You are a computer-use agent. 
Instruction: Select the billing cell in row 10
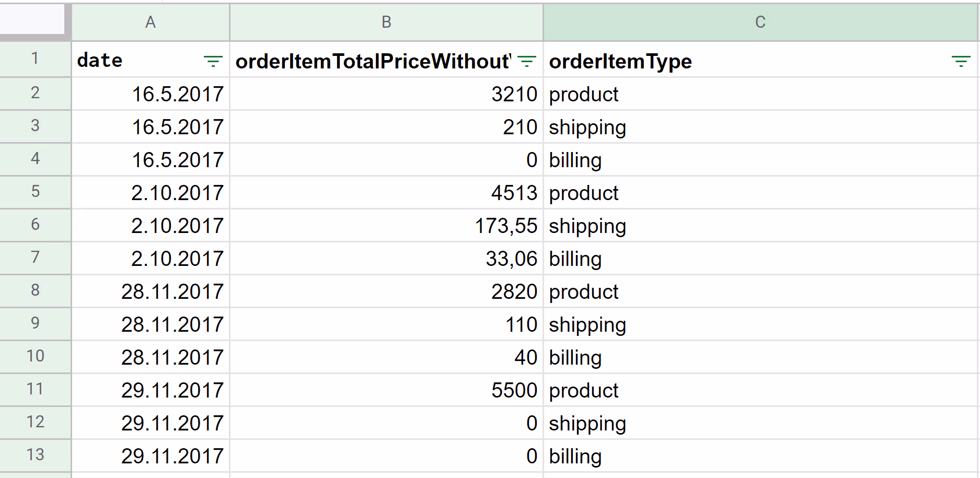coord(760,357)
